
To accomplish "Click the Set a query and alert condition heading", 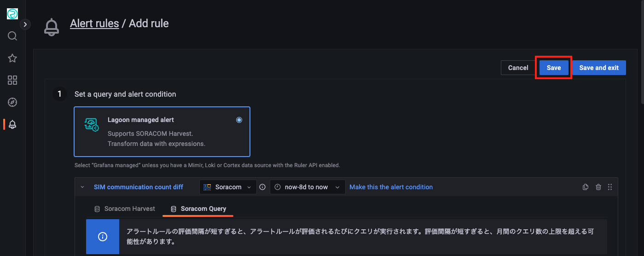I will [125, 94].
